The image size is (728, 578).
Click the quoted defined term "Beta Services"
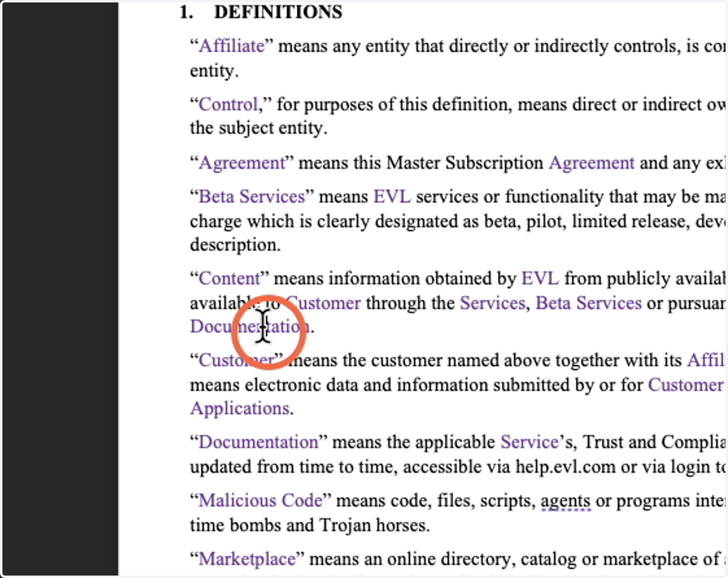[x=252, y=197]
